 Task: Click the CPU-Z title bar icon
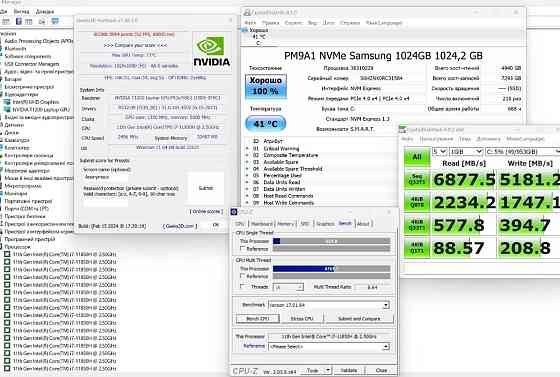pos(234,212)
